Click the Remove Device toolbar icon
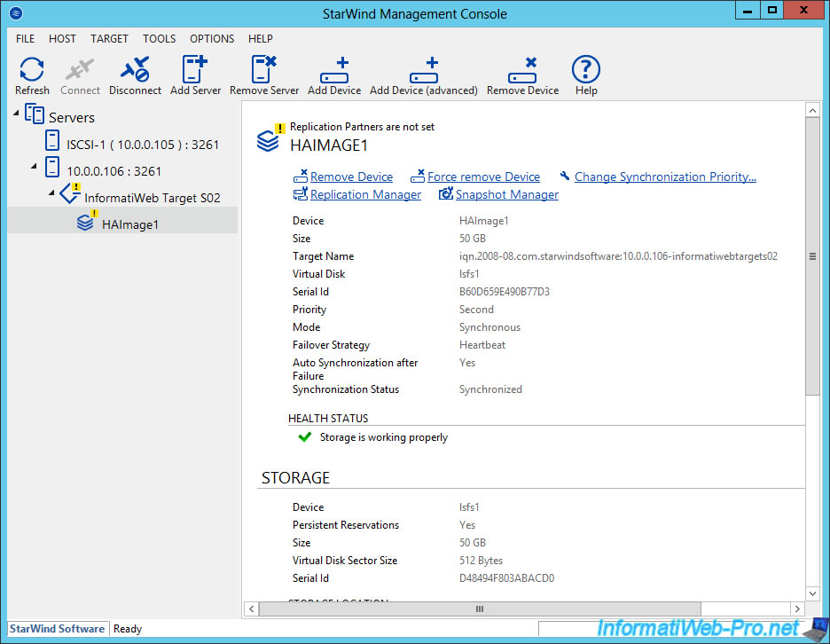Viewport: 830px width, 644px height. point(522,70)
